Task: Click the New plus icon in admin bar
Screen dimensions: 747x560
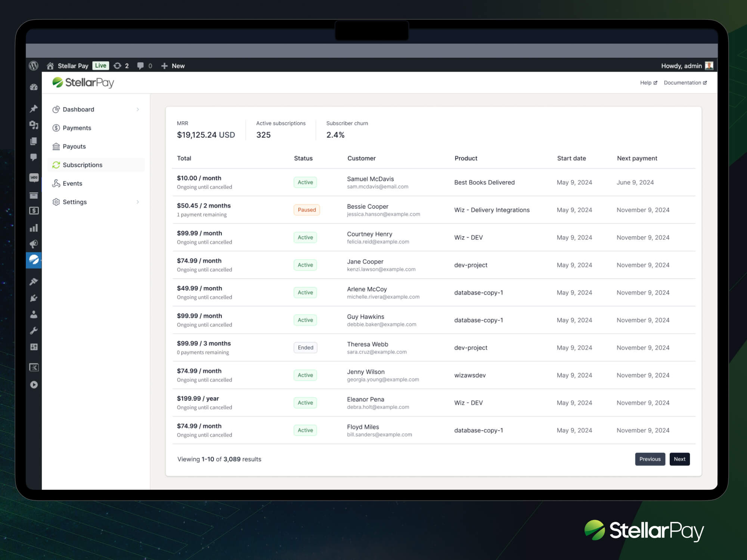Action: 164,66
